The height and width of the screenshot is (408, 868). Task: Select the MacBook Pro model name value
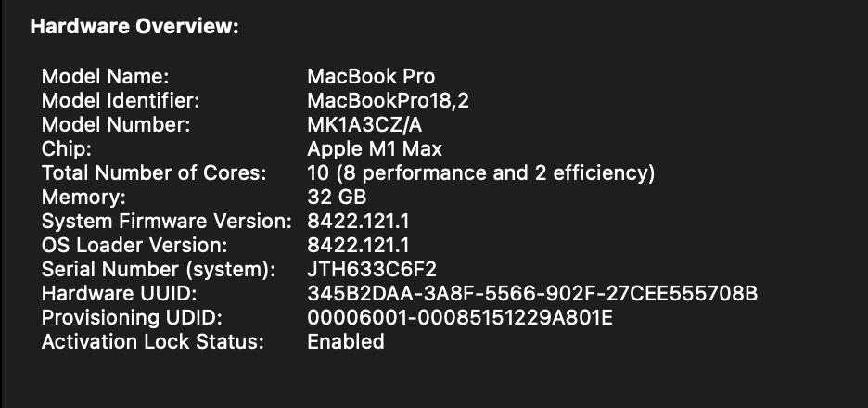tap(370, 76)
